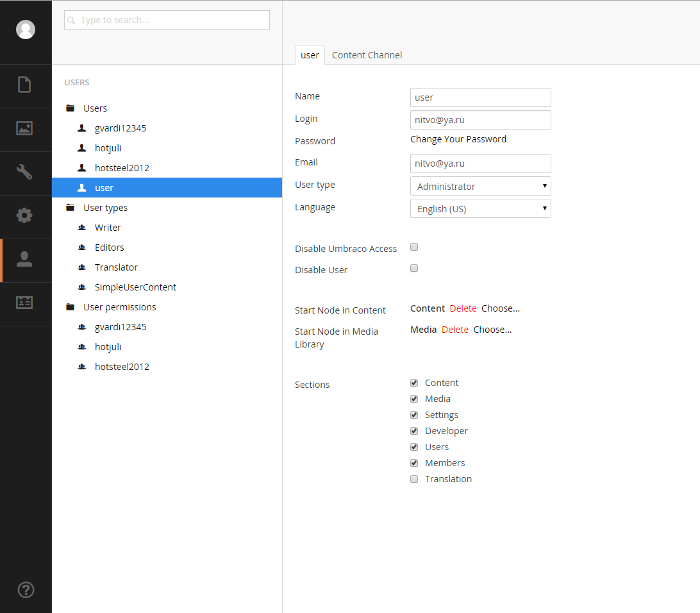The image size is (700, 613).
Task: Click the User types folder icon
Action: pyautogui.click(x=70, y=208)
